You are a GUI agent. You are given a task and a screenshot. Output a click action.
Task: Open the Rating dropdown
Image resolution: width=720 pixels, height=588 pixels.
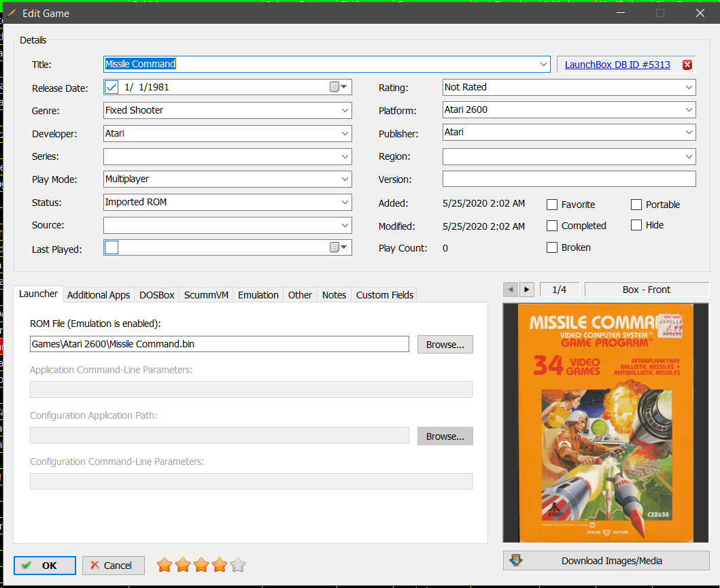click(x=689, y=87)
